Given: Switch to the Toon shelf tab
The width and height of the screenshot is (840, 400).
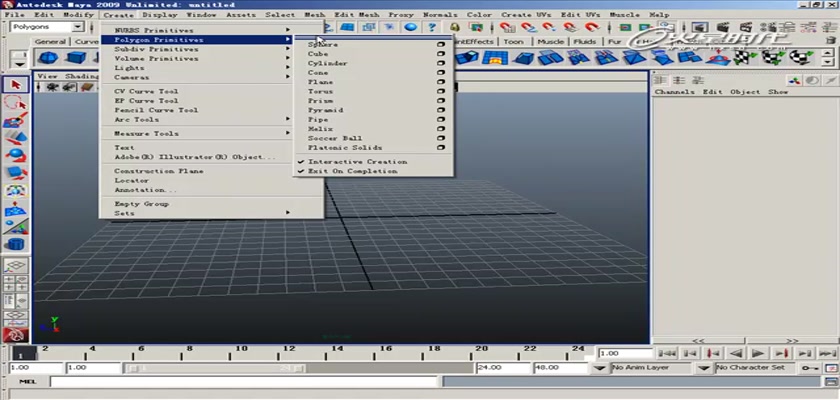Looking at the screenshot, I should [x=513, y=41].
